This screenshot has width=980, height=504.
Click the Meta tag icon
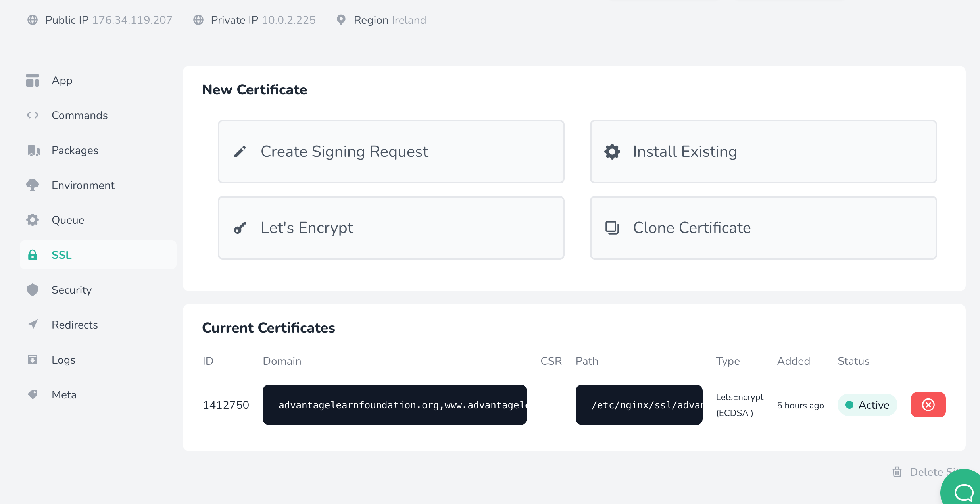click(x=33, y=394)
